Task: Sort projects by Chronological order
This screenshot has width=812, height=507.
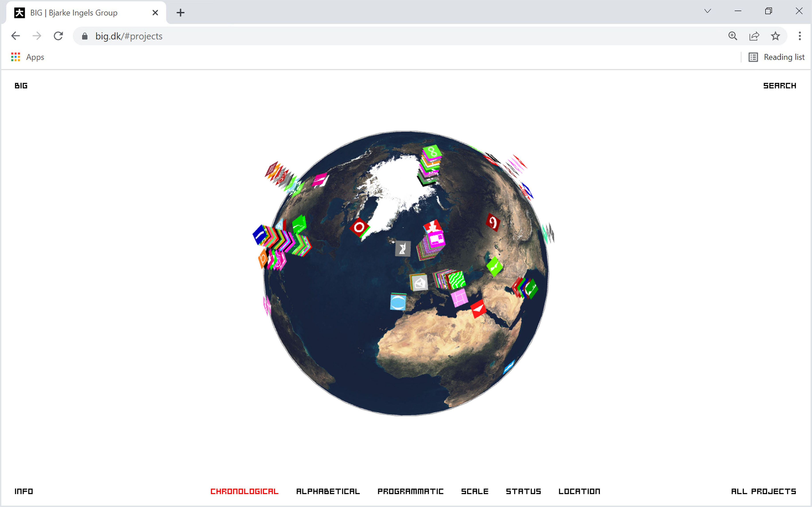Action: click(244, 491)
